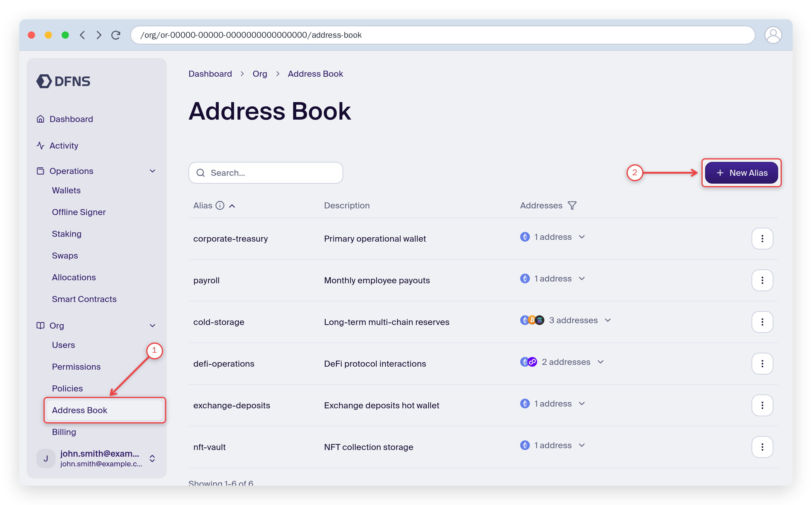Click the Dashboard breadcrumb link

point(210,74)
